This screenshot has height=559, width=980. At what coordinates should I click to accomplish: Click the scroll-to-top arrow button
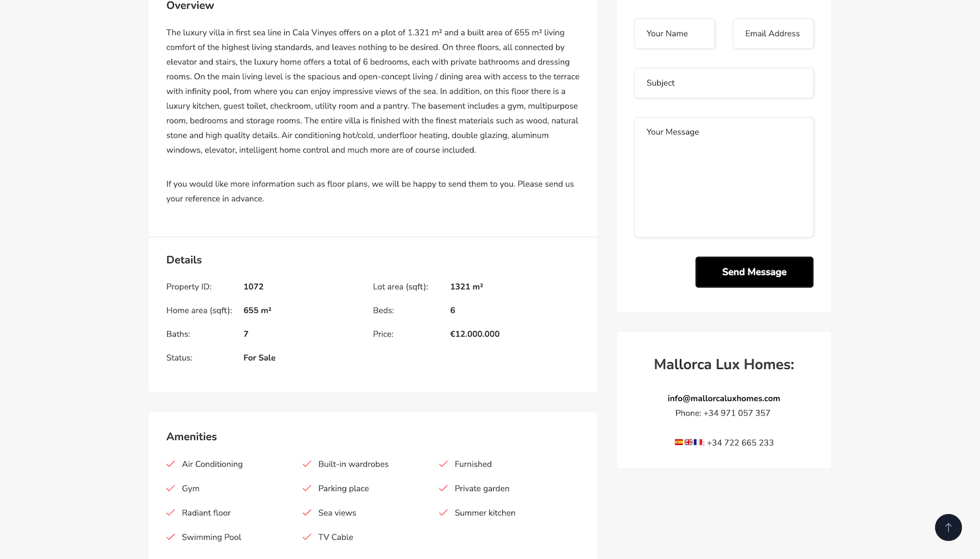pos(948,527)
